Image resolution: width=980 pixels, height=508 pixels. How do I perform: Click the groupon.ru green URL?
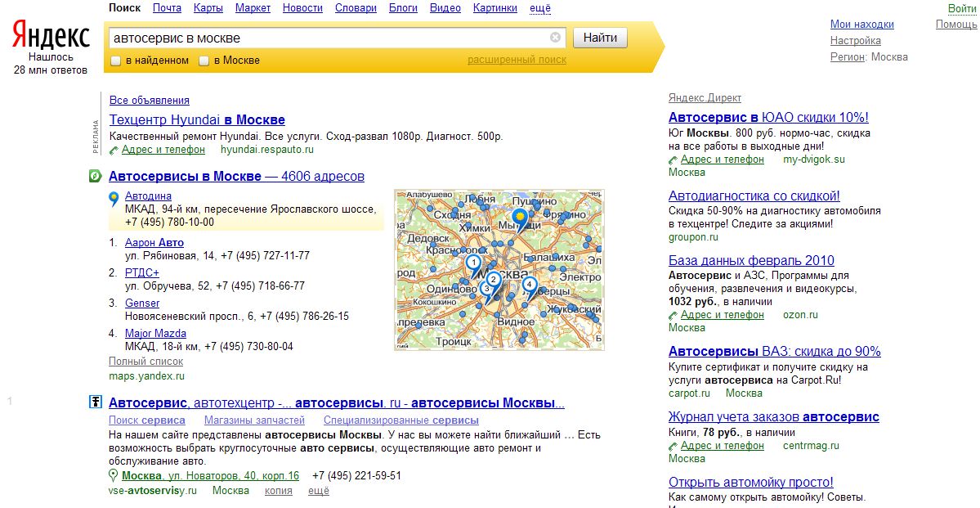pos(693,237)
